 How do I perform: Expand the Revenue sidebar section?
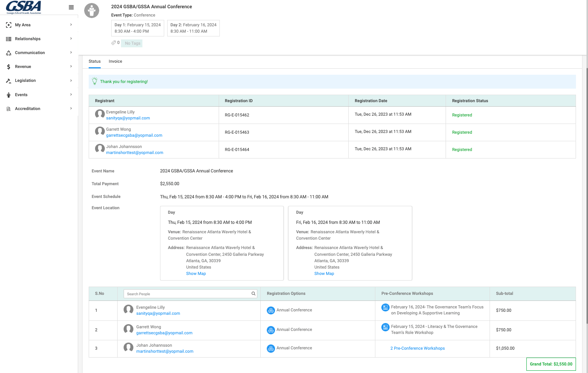(x=39, y=66)
